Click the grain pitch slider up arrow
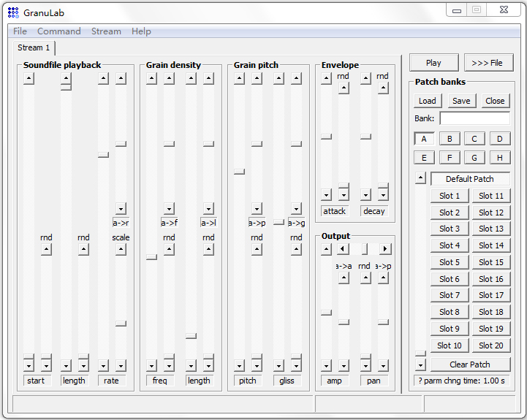The height and width of the screenshot is (420, 527). coord(239,79)
